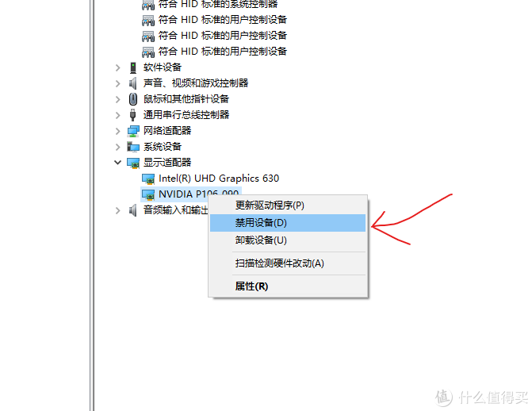The width and height of the screenshot is (532, 411).
Task: Click the 显示适配器 category monitor icon
Action: point(133,163)
